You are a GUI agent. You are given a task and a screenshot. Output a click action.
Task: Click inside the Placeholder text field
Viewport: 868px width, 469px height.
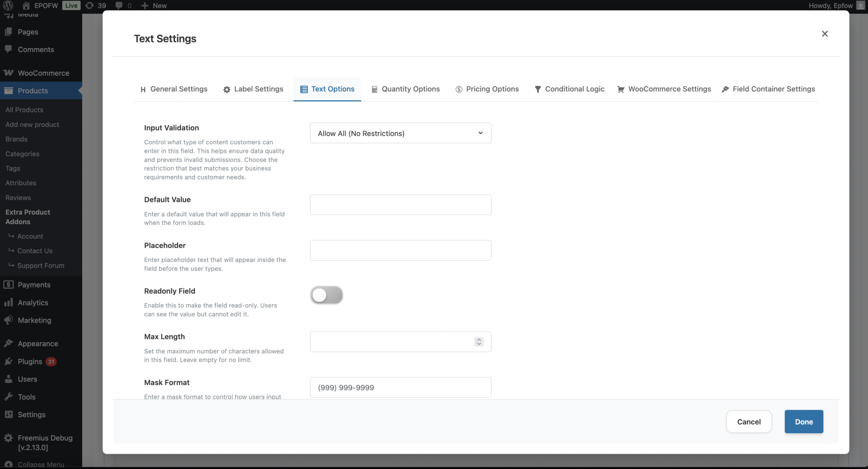coord(400,250)
